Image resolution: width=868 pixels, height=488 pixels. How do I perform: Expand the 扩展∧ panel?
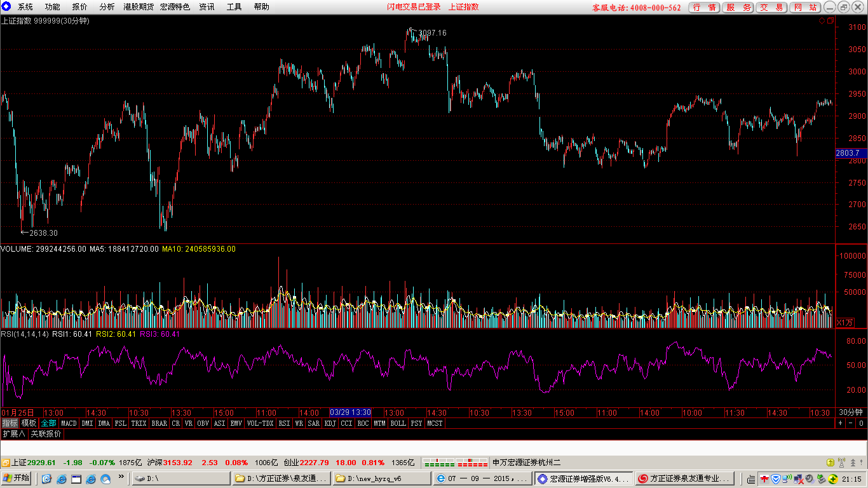tap(14, 434)
